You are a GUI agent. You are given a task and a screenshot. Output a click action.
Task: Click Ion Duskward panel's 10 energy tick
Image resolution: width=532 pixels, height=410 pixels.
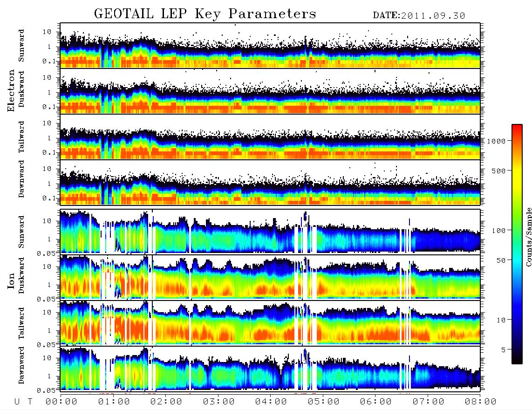tap(47, 266)
